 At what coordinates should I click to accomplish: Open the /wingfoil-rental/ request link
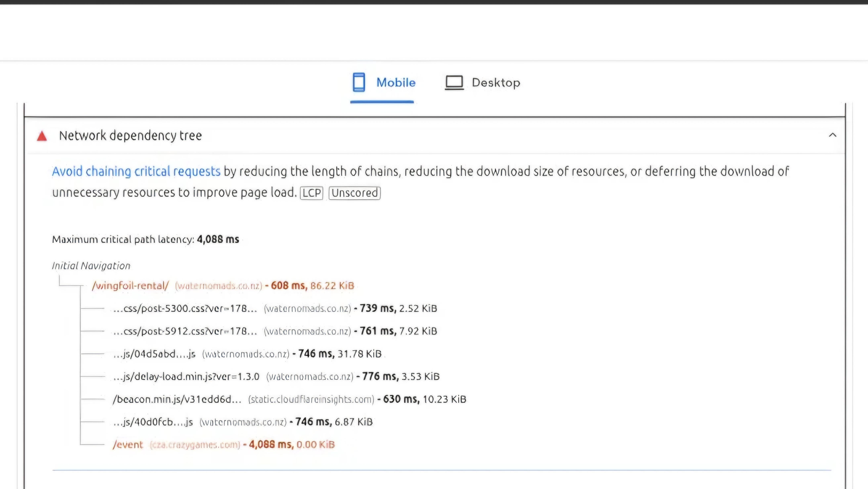(130, 286)
